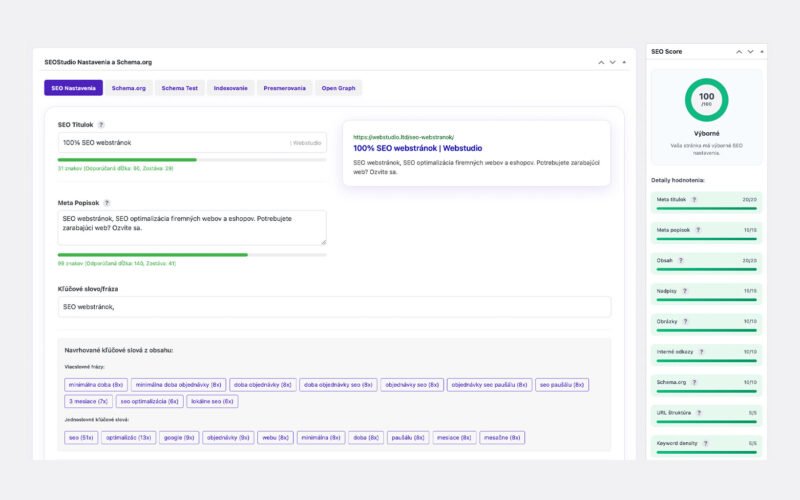Click help icon beside Interné odkazy score

(701, 352)
